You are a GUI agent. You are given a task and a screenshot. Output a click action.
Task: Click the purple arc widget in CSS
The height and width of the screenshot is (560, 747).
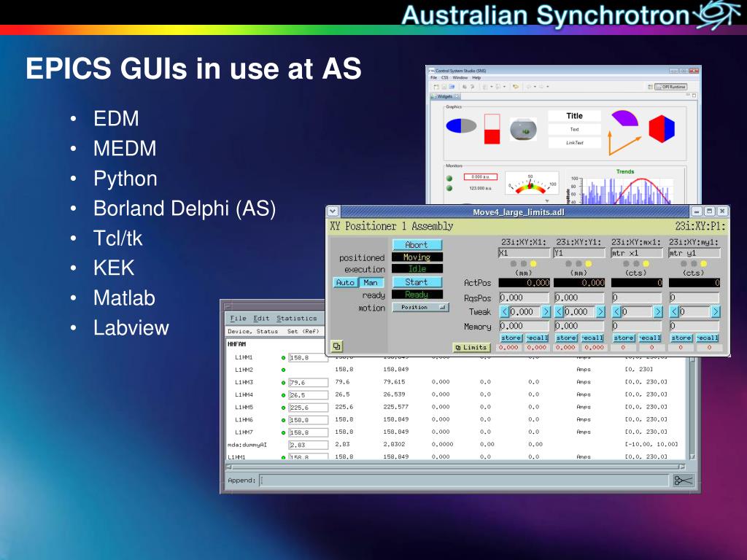[x=625, y=118]
